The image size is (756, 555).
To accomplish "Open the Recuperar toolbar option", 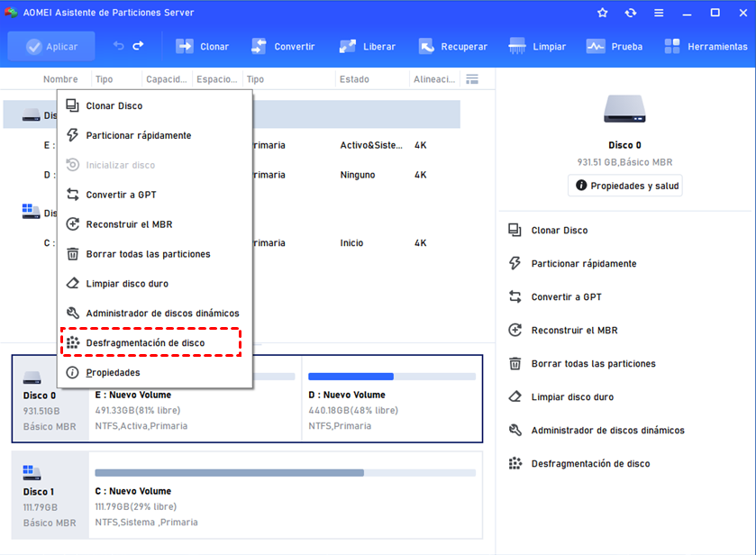I will point(452,46).
